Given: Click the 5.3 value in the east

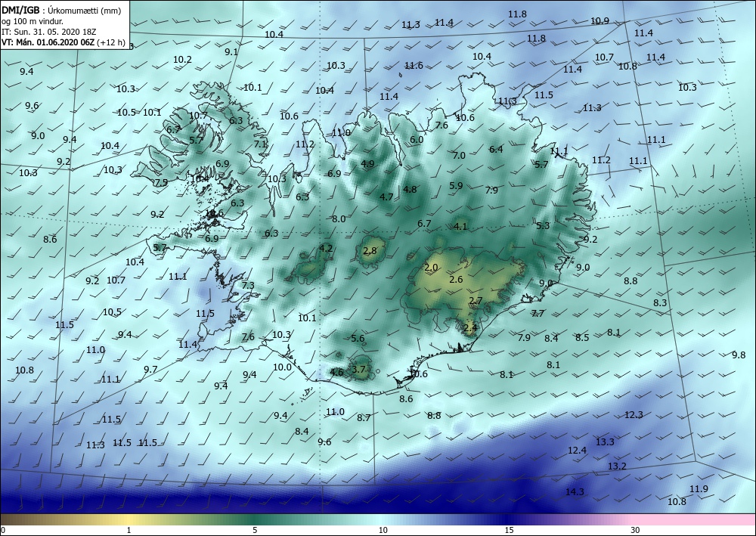Looking at the screenshot, I should click(x=543, y=225).
